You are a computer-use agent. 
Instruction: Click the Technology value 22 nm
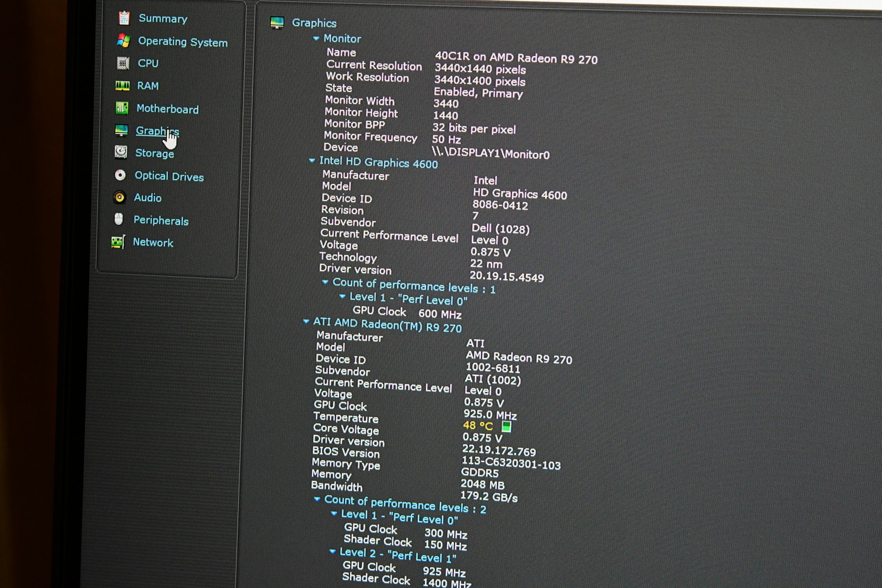[x=486, y=264]
